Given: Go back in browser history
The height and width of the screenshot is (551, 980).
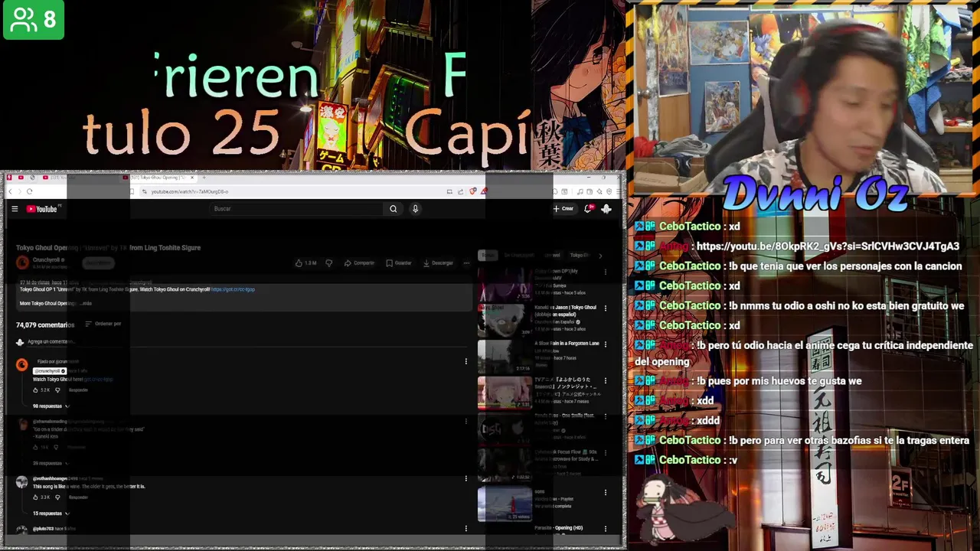Looking at the screenshot, I should click(10, 191).
